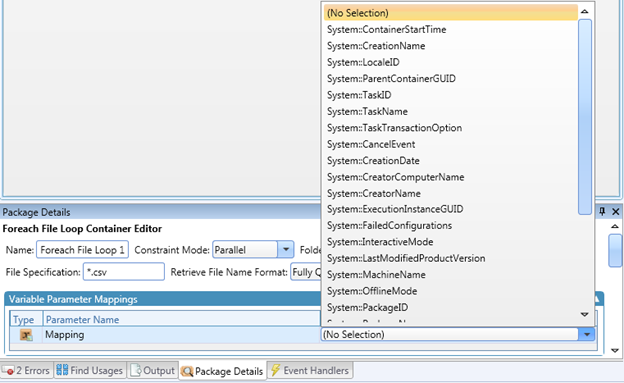The width and height of the screenshot is (624, 383).
Task: Switch to 2 Errors tab
Action: point(26,370)
